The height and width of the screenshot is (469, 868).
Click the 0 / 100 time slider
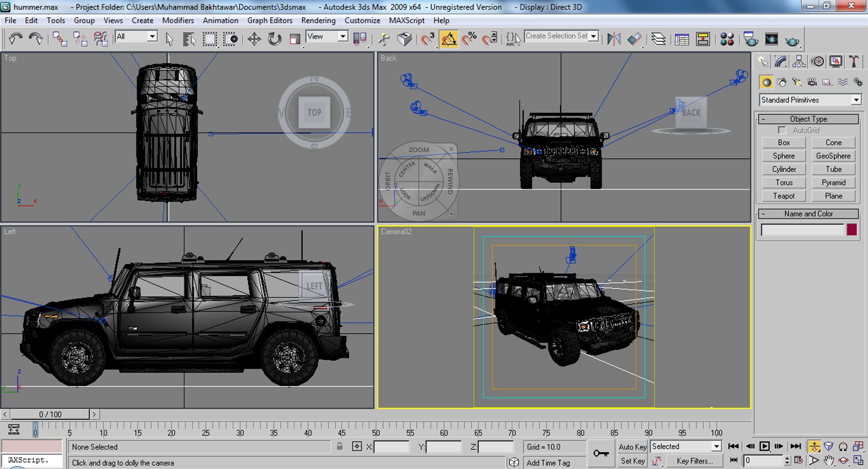tap(50, 414)
